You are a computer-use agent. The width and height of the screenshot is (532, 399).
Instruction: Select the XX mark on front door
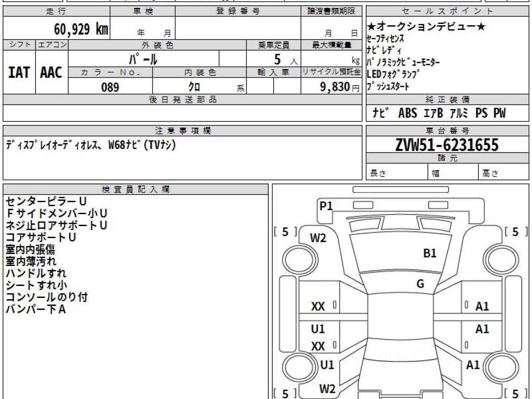click(318, 306)
